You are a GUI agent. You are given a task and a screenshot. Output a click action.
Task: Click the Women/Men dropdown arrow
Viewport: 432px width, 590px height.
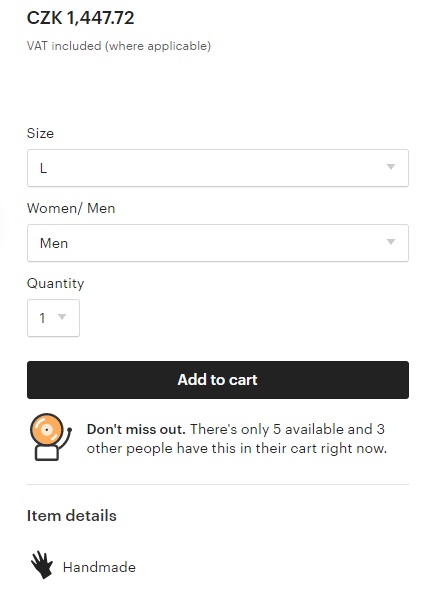pos(391,242)
